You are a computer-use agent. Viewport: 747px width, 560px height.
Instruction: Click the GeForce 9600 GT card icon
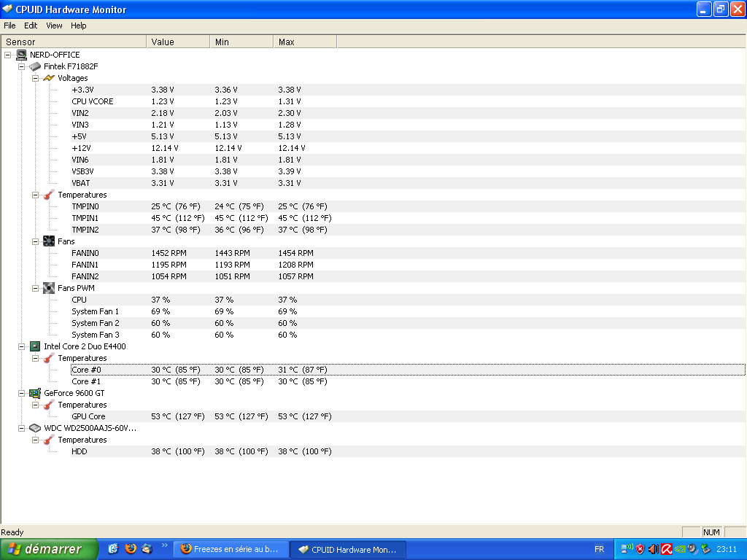pos(35,393)
